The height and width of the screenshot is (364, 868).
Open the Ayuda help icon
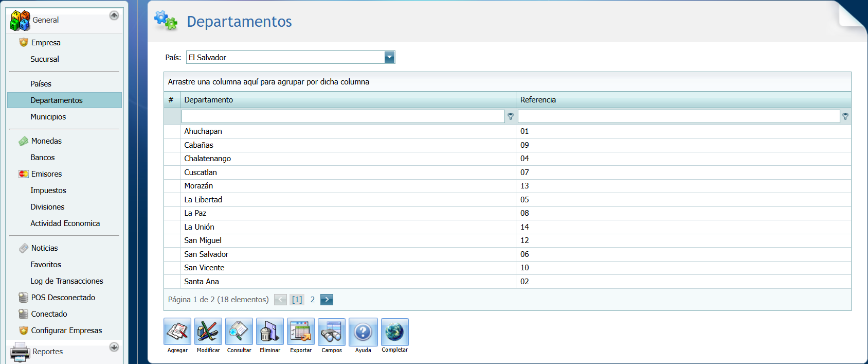click(363, 332)
